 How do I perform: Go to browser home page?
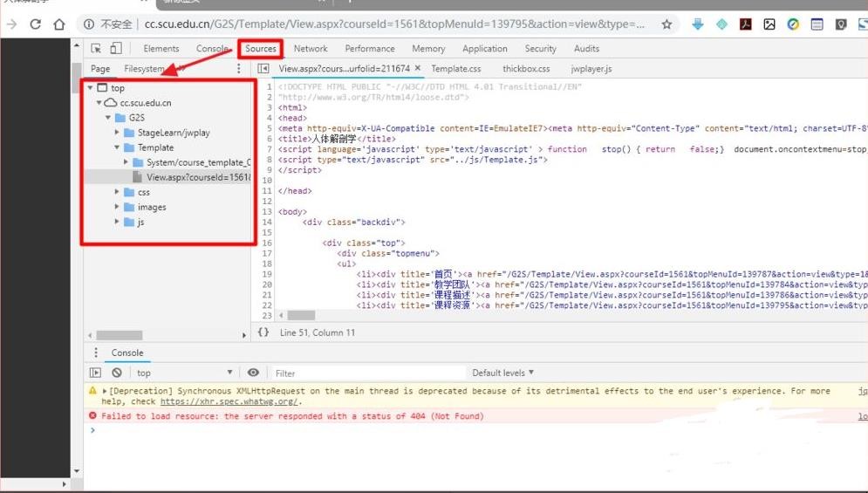pyautogui.click(x=59, y=24)
